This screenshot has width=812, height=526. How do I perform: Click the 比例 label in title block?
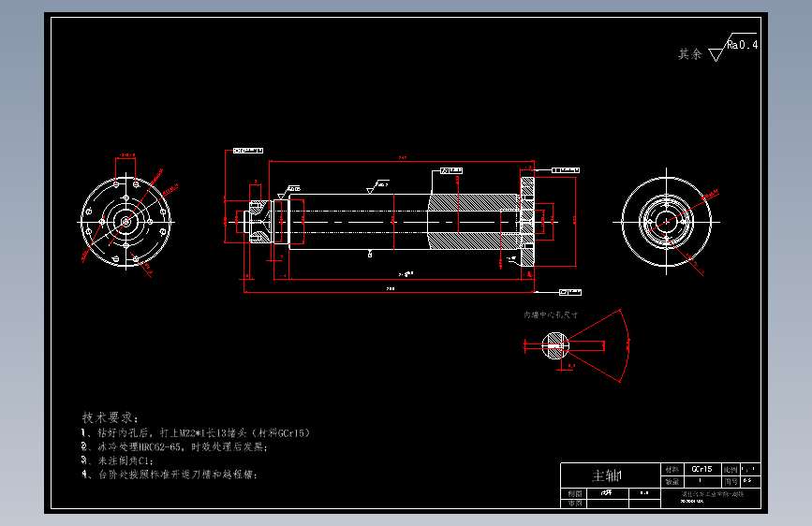tap(731, 470)
